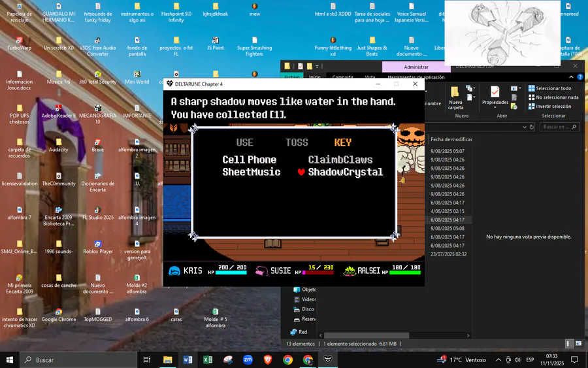Click the weather widget 17°C Ventoso
Image resolution: width=588 pixels, height=368 pixels.
point(462,360)
